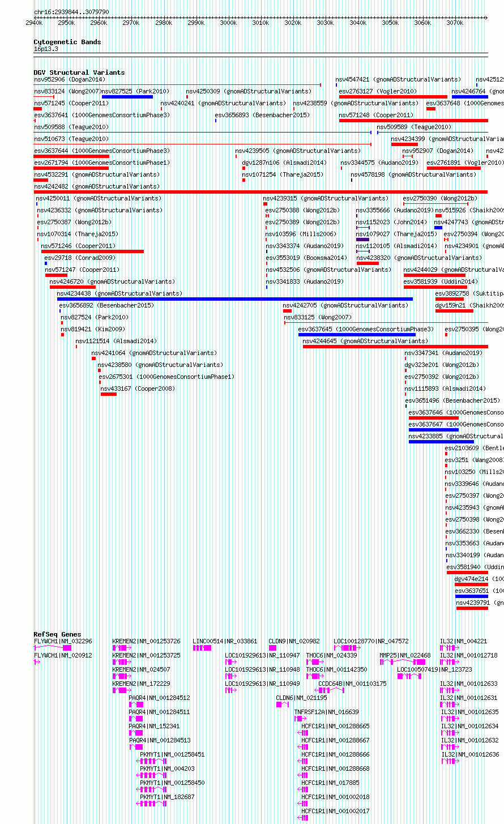Screen dimensions: 504x824
Task: Click the blue bar under nsv827525 (Park2010)
Action: (127, 97)
